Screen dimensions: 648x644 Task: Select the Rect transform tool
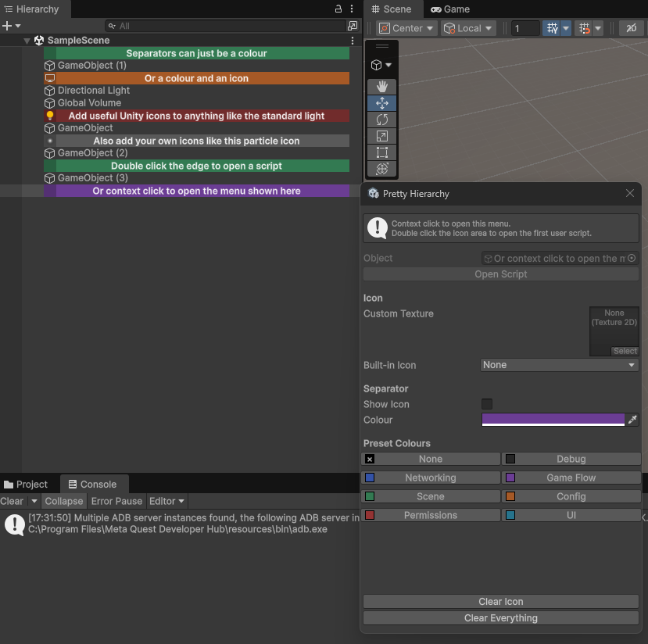point(382,152)
